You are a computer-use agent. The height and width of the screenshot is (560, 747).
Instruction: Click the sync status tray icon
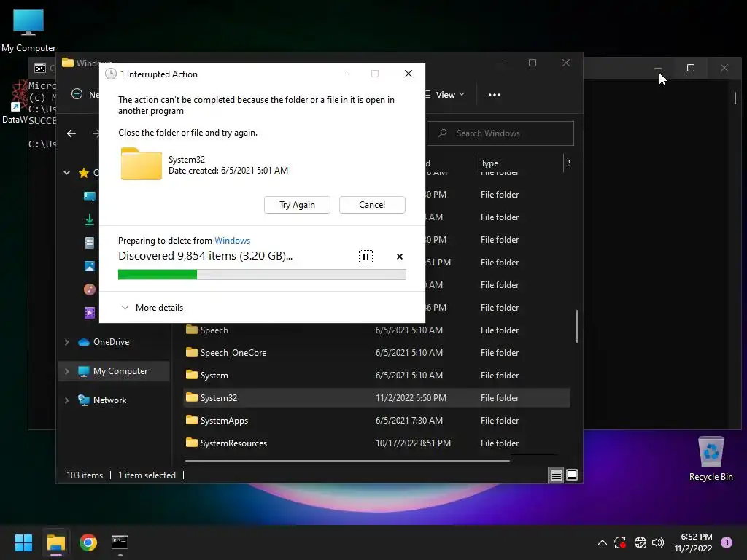pyautogui.click(x=620, y=542)
